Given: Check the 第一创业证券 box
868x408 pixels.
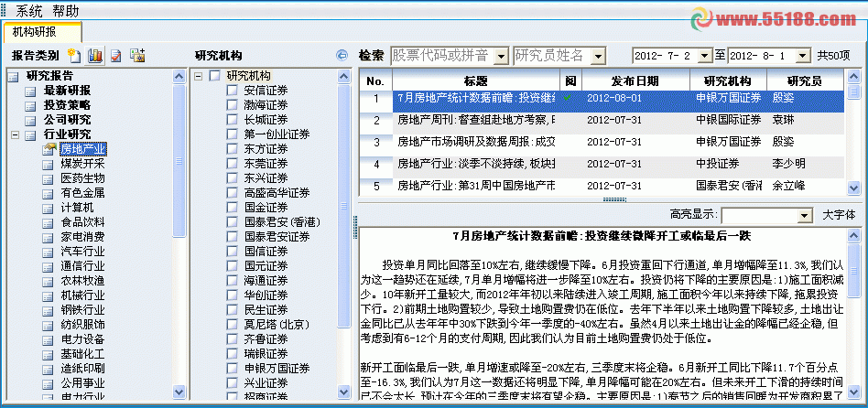Looking at the screenshot, I should (232, 134).
